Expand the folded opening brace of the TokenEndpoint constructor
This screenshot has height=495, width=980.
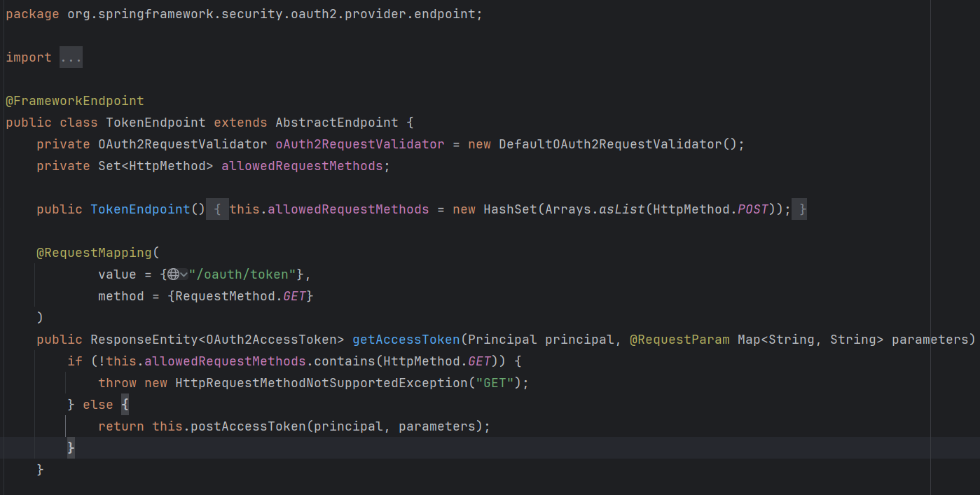[218, 209]
